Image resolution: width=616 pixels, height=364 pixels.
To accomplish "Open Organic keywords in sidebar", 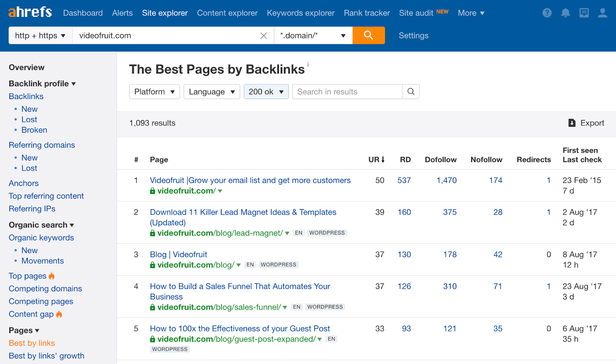I will click(x=42, y=238).
